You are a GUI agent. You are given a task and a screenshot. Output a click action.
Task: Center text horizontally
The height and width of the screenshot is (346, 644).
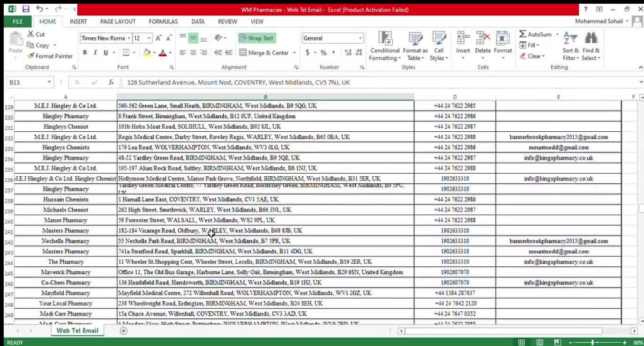tap(193, 53)
